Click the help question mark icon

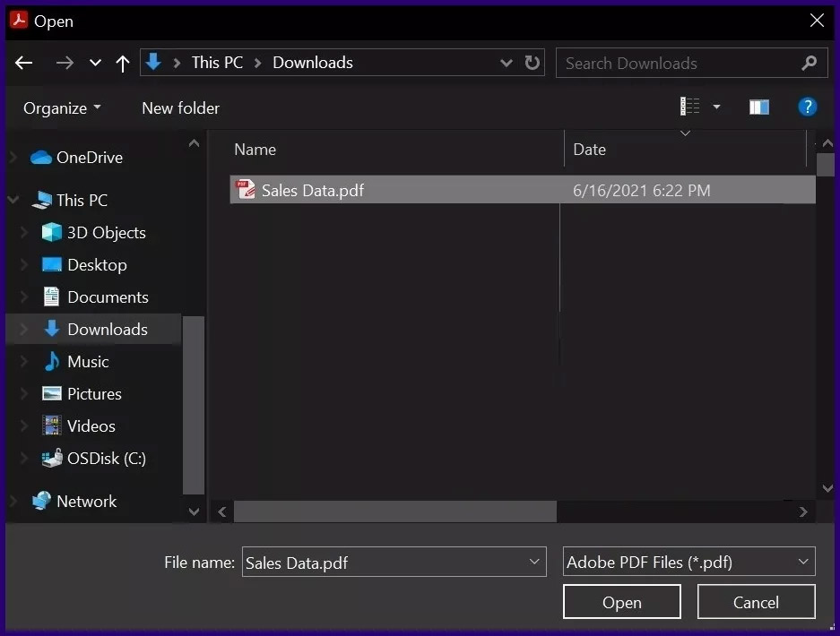807,107
